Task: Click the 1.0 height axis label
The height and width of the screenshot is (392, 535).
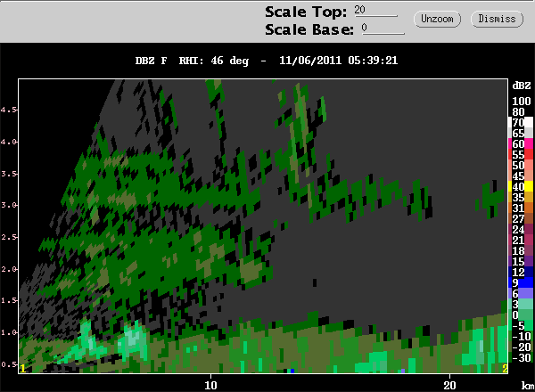Action: 8,332
